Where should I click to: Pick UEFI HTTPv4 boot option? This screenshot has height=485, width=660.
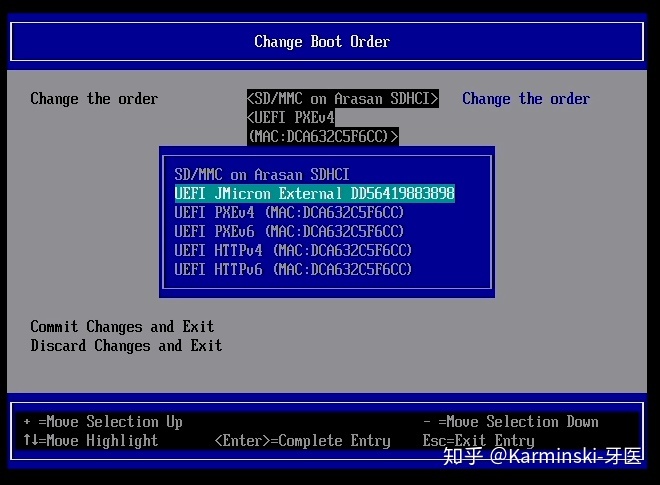tap(293, 250)
